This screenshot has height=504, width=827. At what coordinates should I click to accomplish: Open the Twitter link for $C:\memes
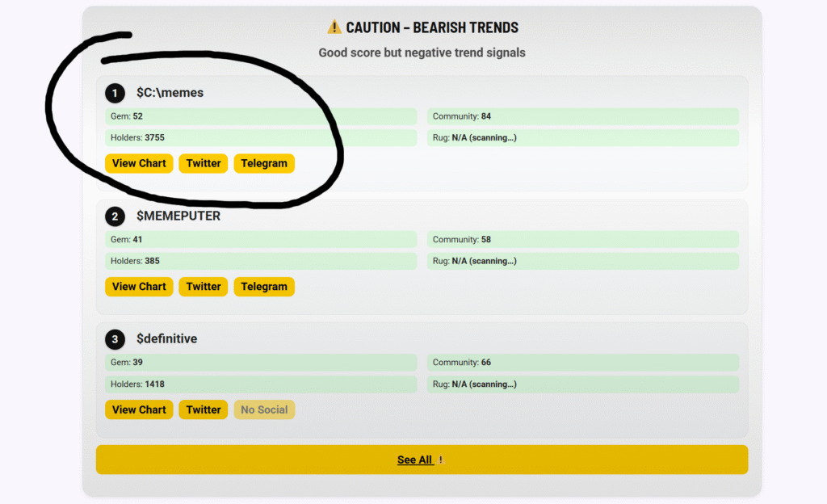coord(204,163)
